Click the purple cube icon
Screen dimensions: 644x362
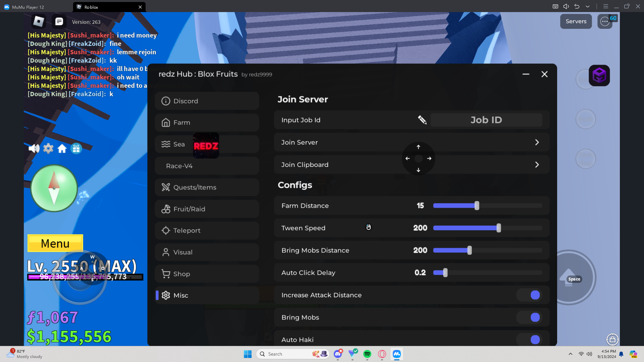599,75
